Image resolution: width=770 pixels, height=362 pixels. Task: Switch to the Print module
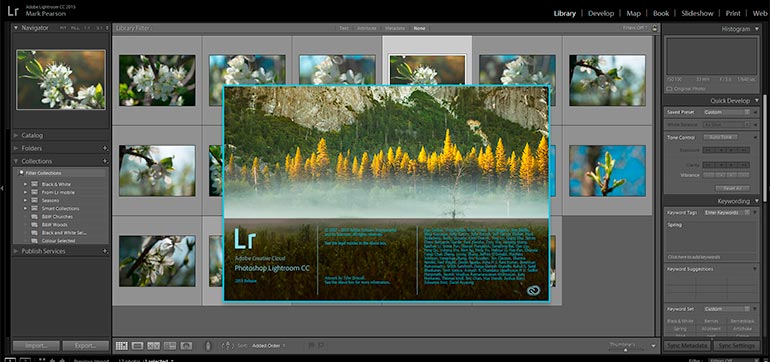tap(733, 13)
